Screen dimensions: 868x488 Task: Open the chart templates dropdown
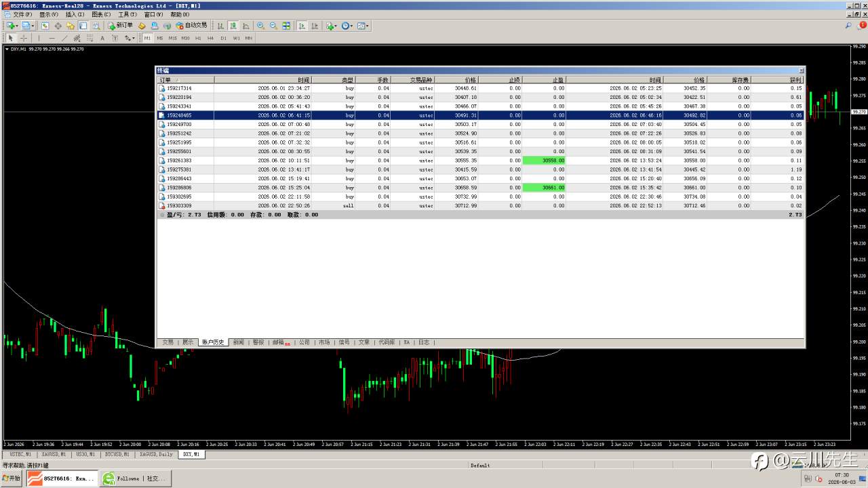tap(363, 26)
